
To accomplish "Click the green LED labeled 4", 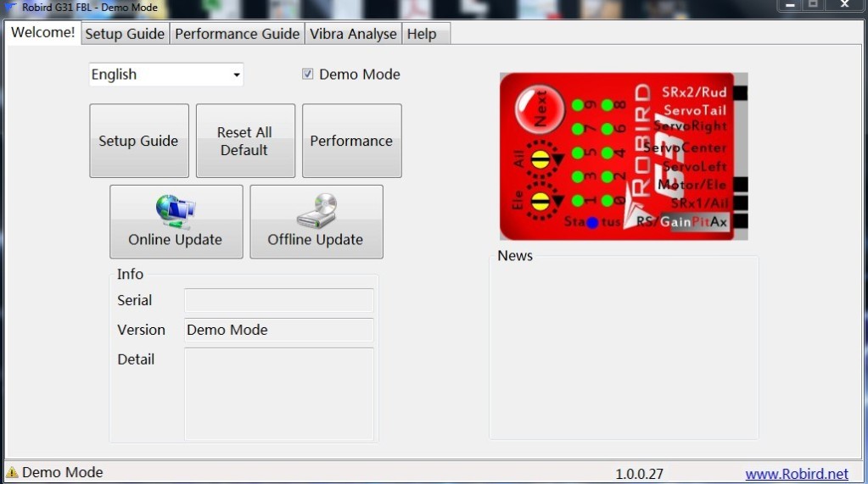I will point(608,153).
